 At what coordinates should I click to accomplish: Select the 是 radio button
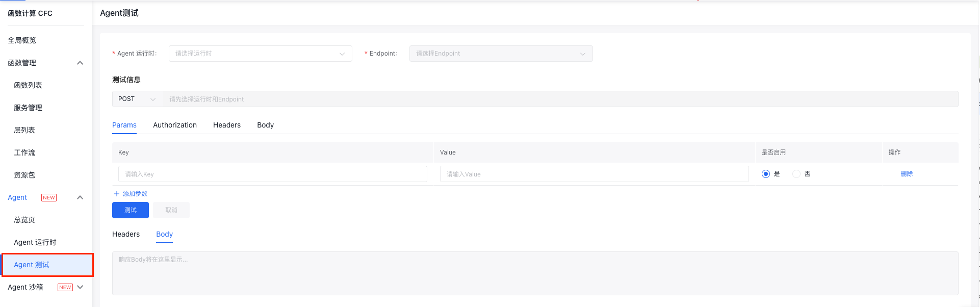(765, 174)
